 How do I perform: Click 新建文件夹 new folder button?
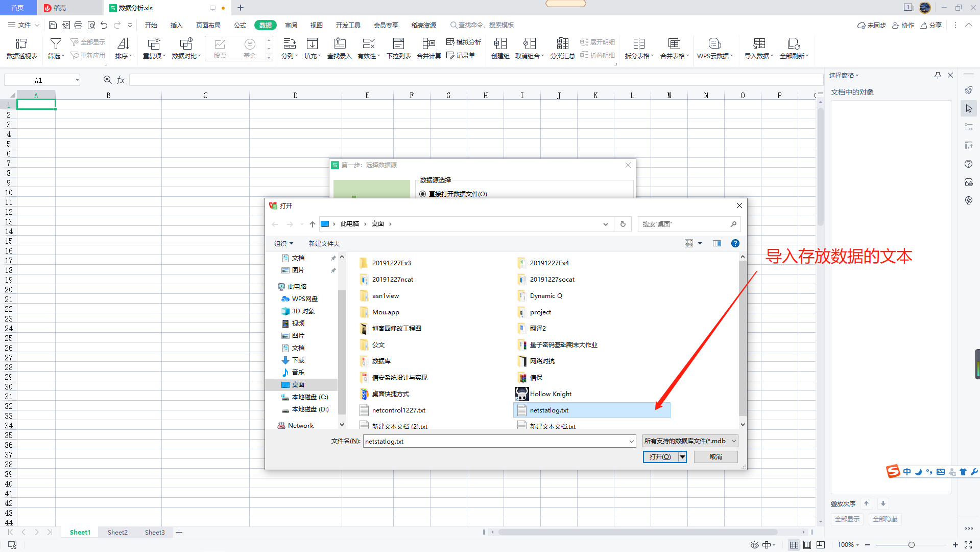(324, 243)
